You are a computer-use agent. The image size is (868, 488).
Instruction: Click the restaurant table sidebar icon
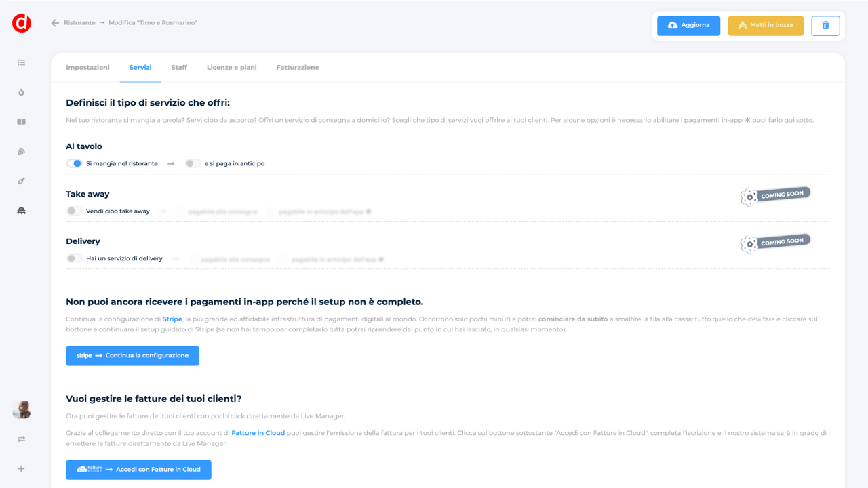click(x=22, y=211)
